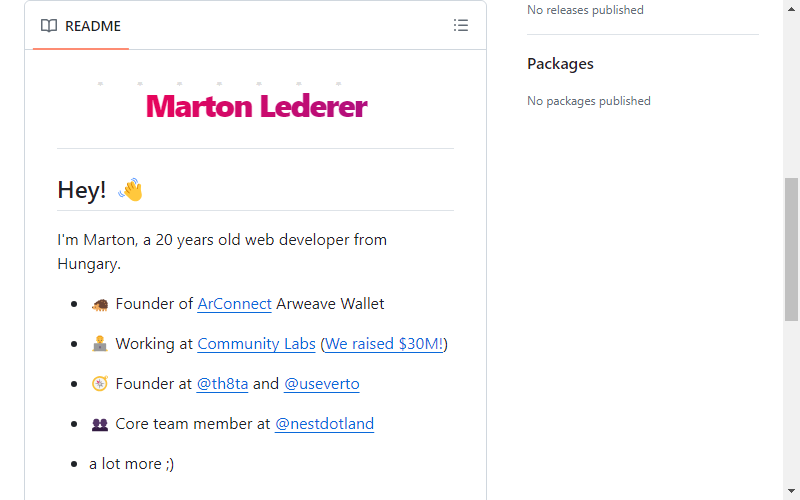Click the scrollbar up arrow

[x=791, y=9]
